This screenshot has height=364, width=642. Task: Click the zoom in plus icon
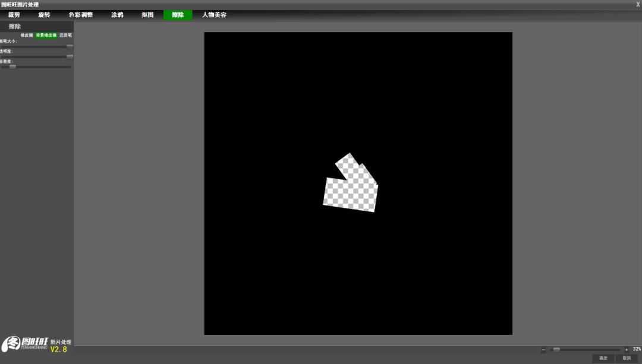[626, 350]
